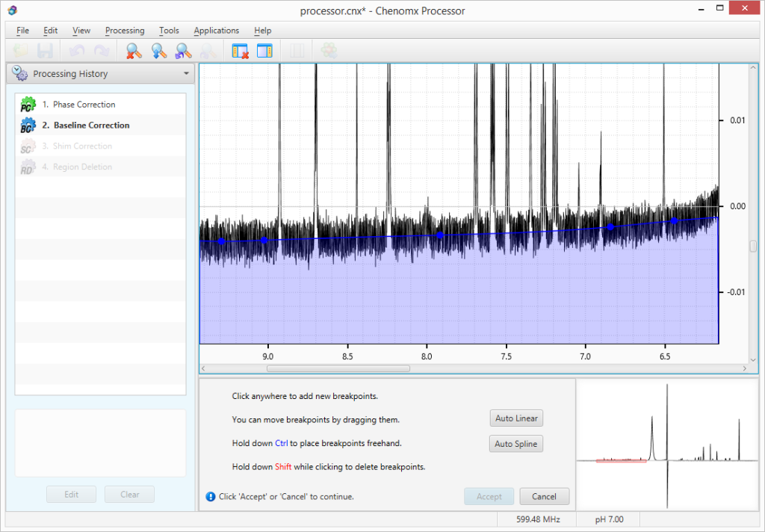This screenshot has height=532, width=765.
Task: Cancel the baseline correction
Action: 544,496
